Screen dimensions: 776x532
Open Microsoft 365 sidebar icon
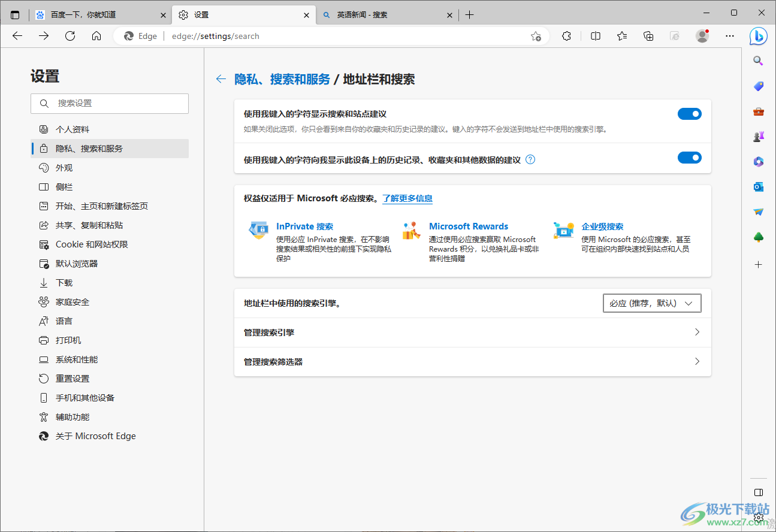758,162
